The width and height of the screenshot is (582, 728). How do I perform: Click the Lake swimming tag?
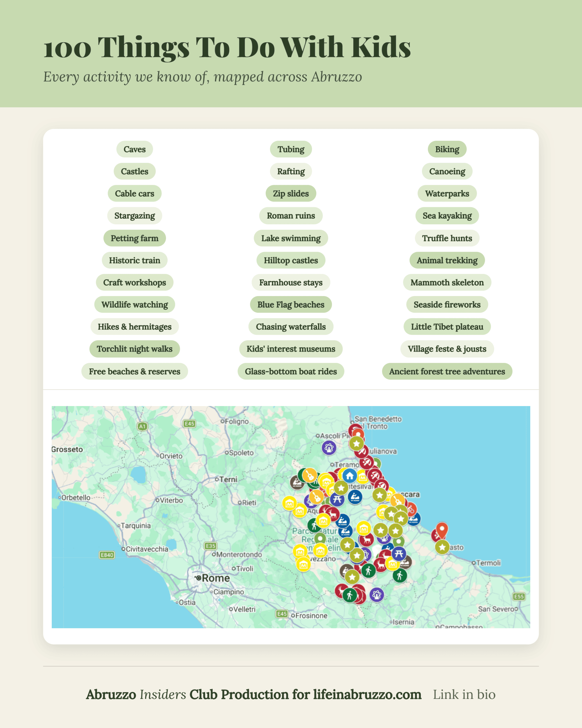point(291,238)
